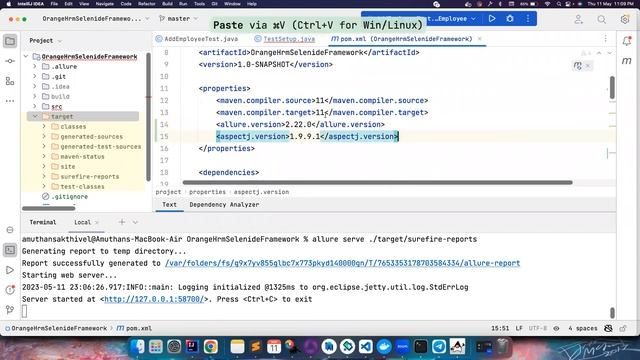Switch to Dependency Analyzer tab
The height and width of the screenshot is (360, 640).
[x=224, y=204]
